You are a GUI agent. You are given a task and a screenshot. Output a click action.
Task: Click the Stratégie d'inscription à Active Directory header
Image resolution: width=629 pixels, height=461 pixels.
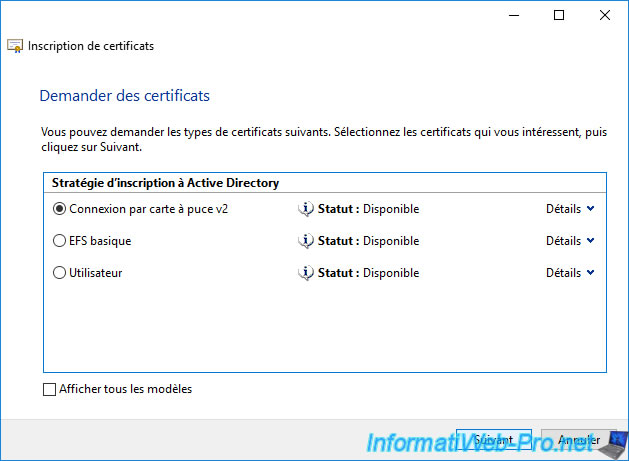165,183
